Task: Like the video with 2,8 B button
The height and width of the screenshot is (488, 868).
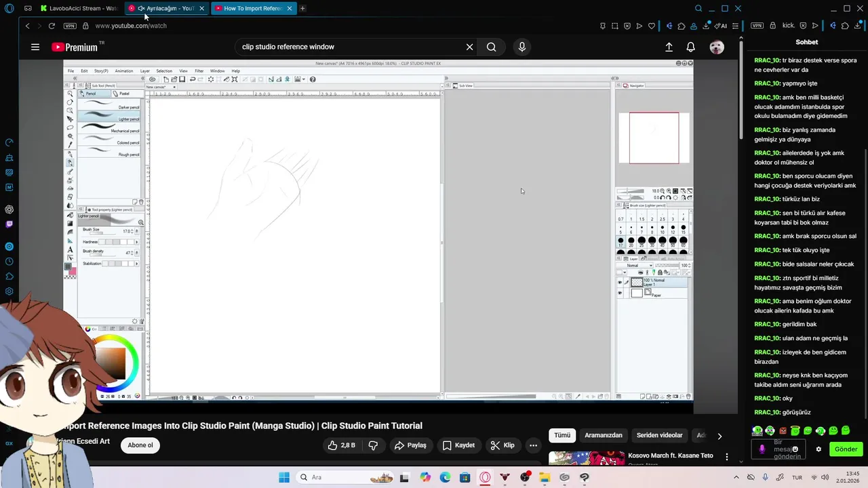Action: pyautogui.click(x=342, y=445)
